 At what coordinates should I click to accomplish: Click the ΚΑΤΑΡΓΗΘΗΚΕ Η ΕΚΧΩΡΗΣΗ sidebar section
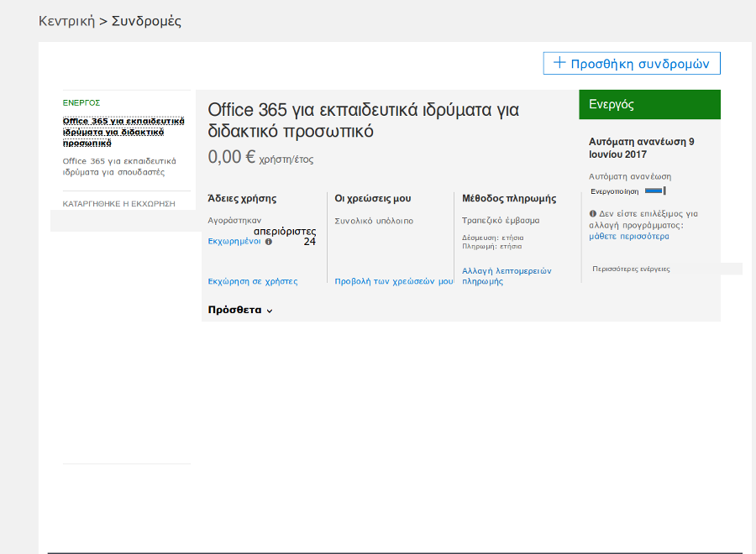click(118, 203)
